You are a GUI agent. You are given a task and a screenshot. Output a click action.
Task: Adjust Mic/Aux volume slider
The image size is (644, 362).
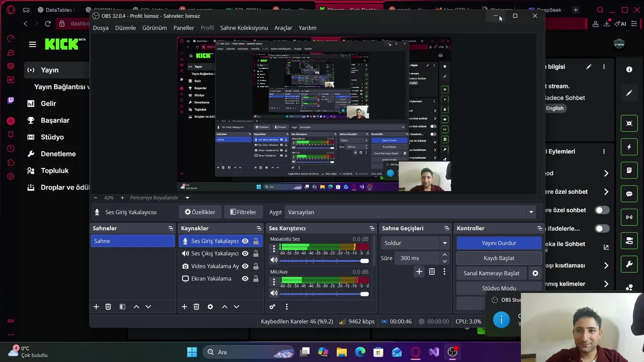(324, 293)
